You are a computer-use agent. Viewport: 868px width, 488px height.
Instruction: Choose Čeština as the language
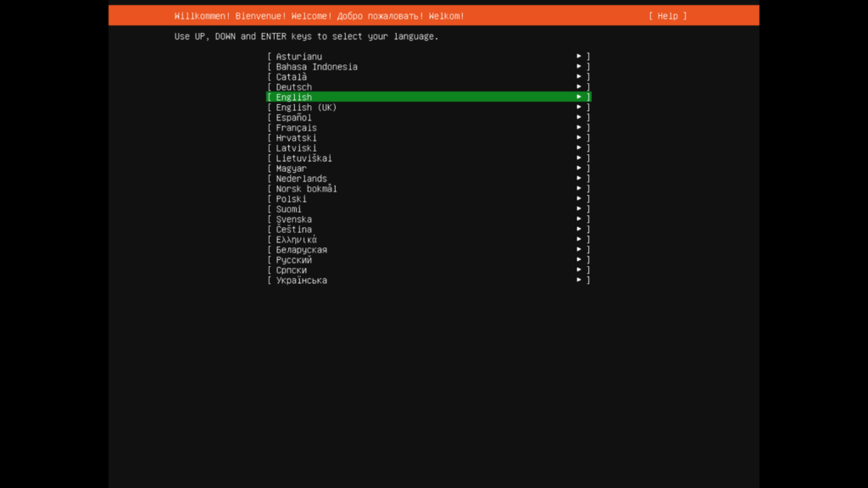[x=428, y=230]
